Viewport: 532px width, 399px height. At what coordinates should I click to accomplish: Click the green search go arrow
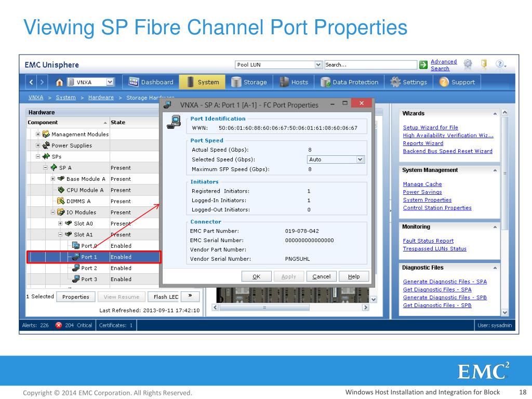[423, 65]
